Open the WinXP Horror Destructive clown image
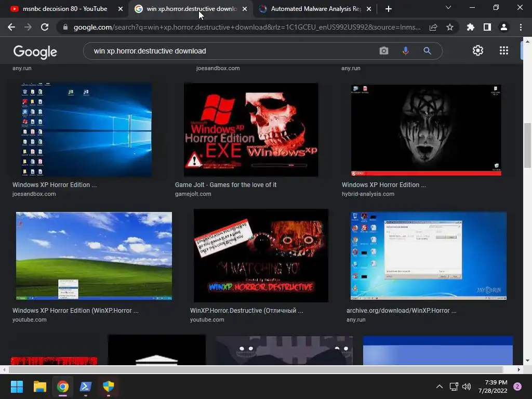532x399 pixels. click(x=261, y=256)
